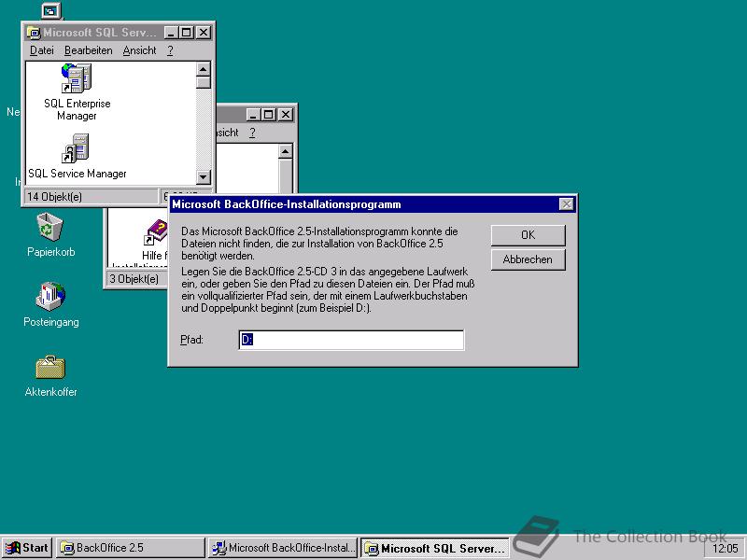Open the Datei menu in SQL Server window
The height and width of the screenshot is (560, 747).
tap(42, 50)
